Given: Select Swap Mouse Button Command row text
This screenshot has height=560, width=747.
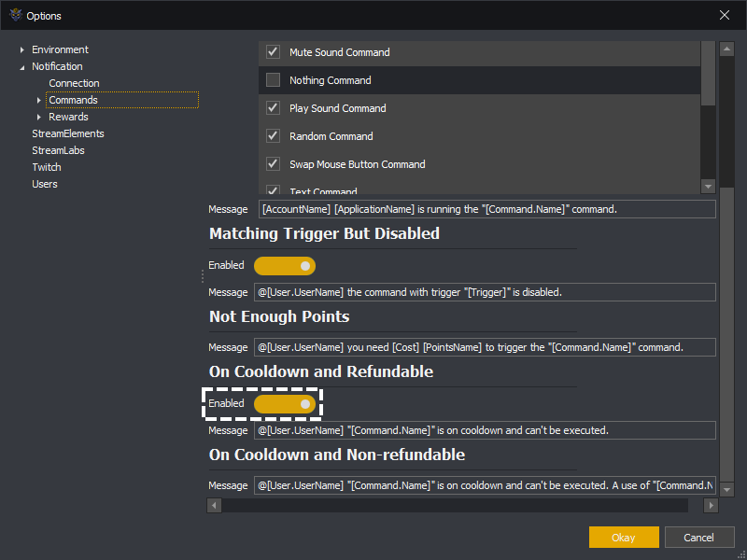Looking at the screenshot, I should pyautogui.click(x=358, y=164).
